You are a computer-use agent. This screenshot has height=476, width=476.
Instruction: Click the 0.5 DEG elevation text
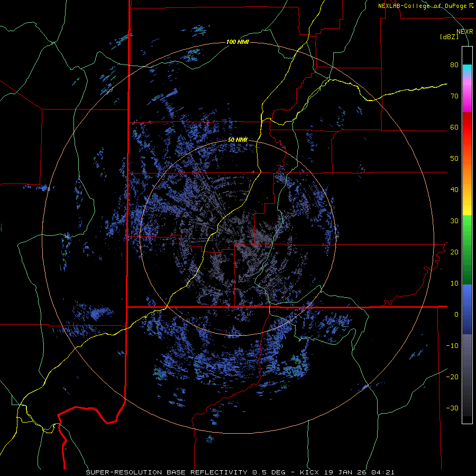point(268,472)
